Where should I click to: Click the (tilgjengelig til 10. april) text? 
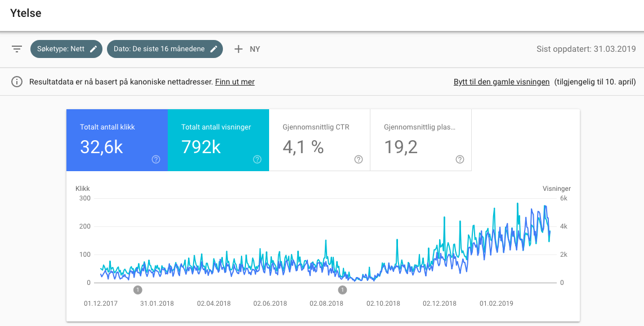click(x=594, y=82)
